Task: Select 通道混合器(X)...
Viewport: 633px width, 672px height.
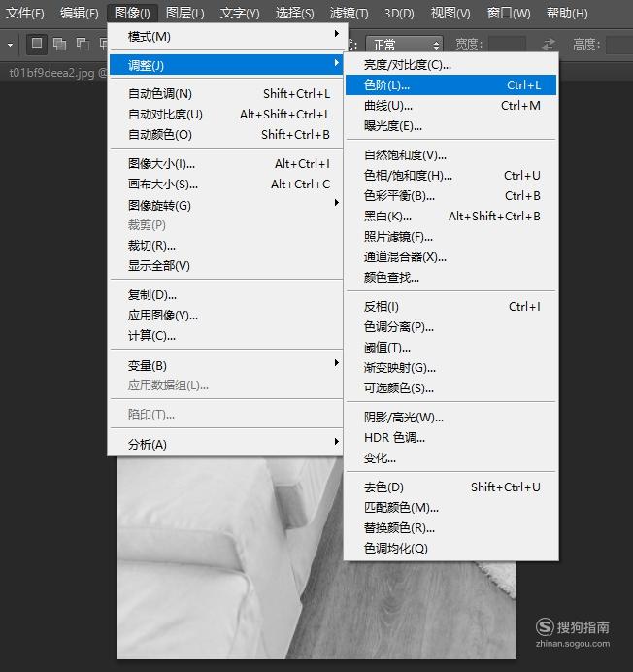Action: tap(450, 256)
